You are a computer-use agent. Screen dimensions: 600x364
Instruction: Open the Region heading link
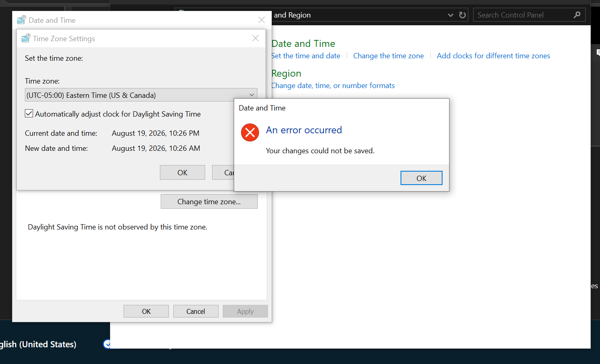point(286,73)
